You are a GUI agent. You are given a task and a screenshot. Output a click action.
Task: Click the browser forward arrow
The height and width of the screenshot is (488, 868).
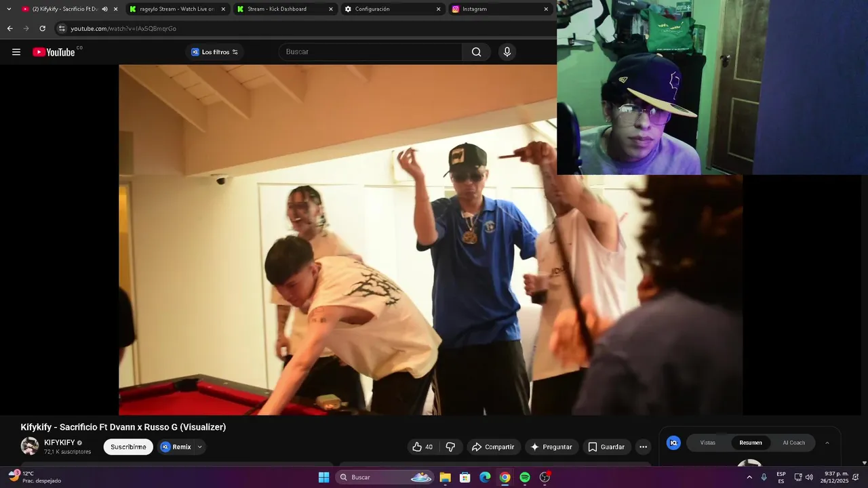click(26, 28)
